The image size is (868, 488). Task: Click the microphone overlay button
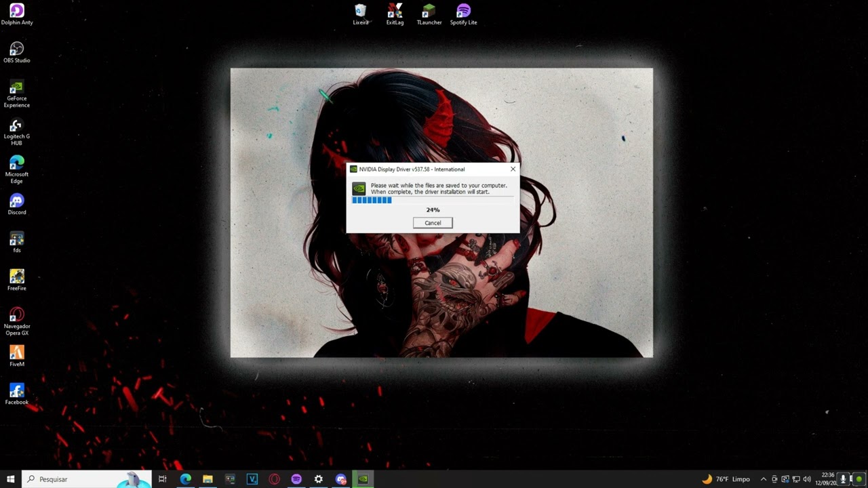click(x=844, y=479)
